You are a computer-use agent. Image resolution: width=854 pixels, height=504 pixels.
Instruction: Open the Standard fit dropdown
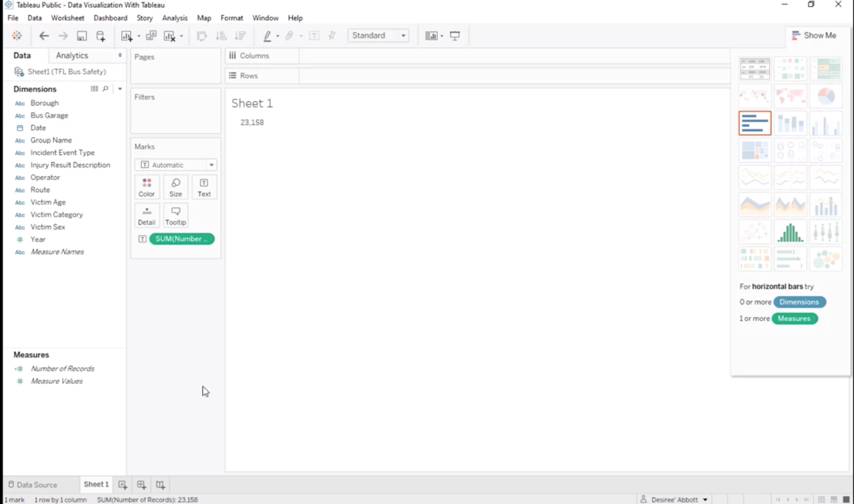click(x=378, y=35)
